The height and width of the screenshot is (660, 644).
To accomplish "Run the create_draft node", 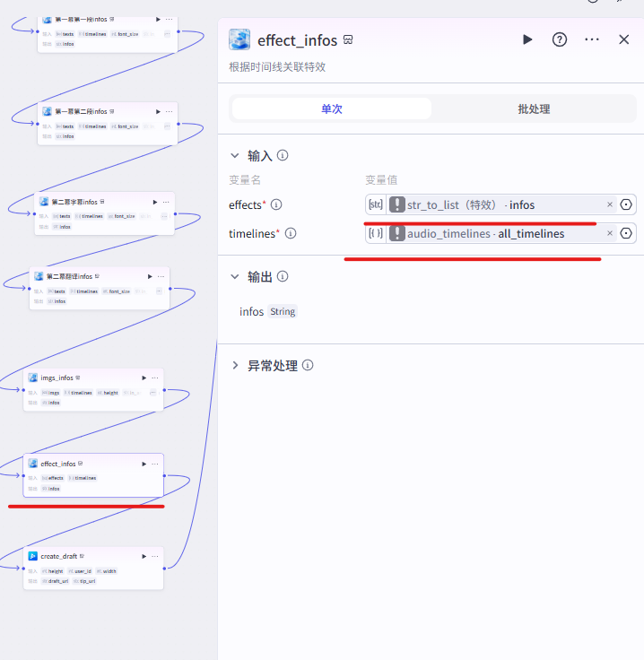I will (144, 557).
